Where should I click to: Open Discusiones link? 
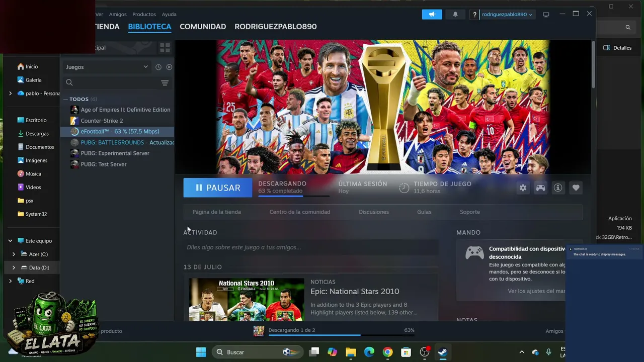[374, 212]
